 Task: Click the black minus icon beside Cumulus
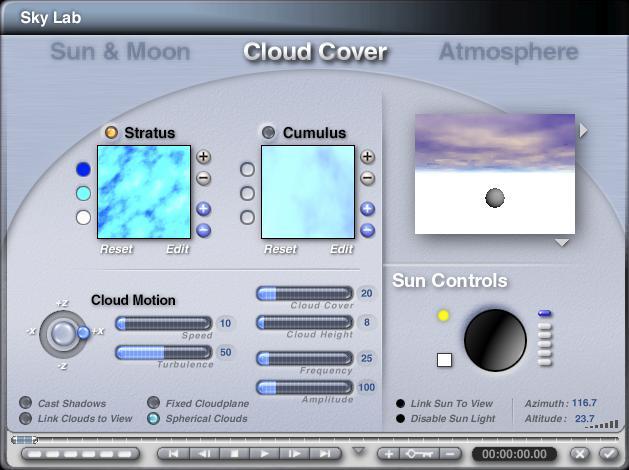(367, 178)
